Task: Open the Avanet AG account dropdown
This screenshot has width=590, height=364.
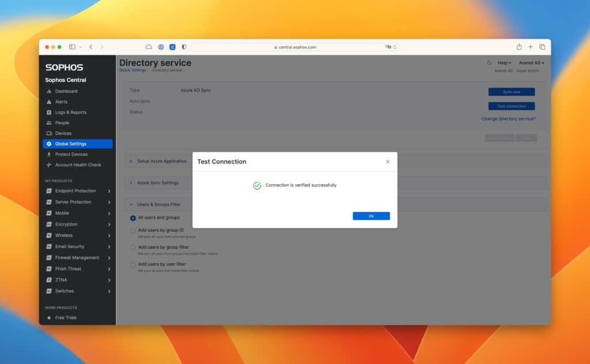Action: [x=531, y=63]
